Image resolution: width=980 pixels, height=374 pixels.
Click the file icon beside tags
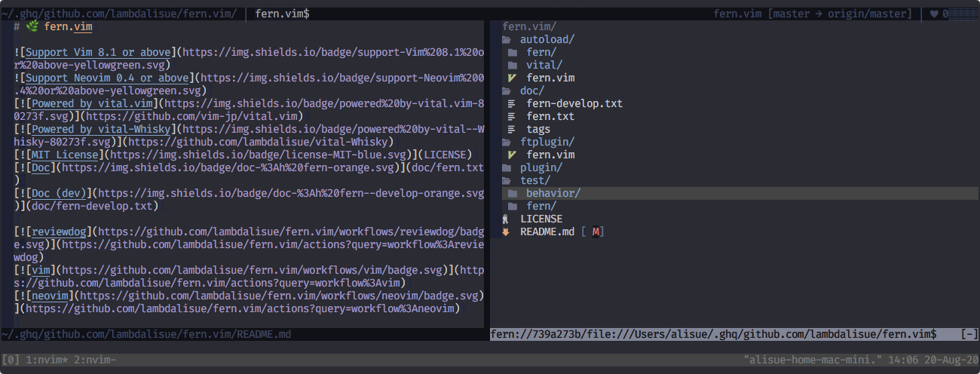point(513,129)
